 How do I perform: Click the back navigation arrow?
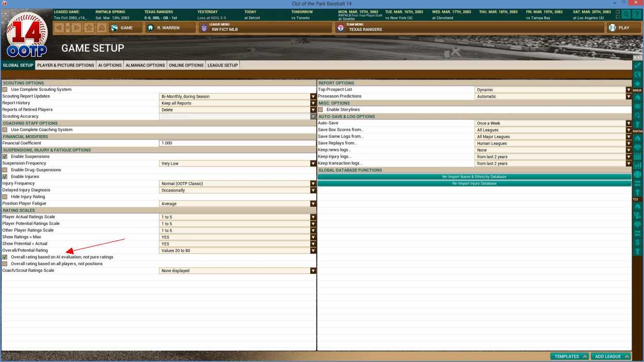pos(59,28)
